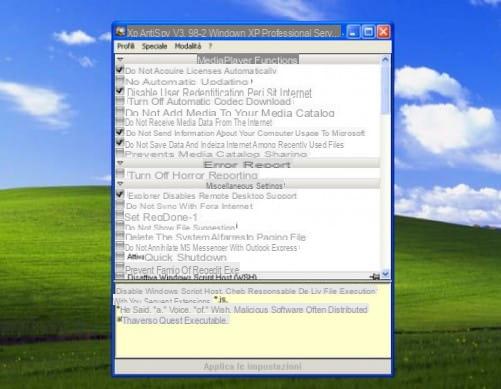501x389 pixels.
Task: Click scrollbar up arrow in settings list
Action: 385,60
